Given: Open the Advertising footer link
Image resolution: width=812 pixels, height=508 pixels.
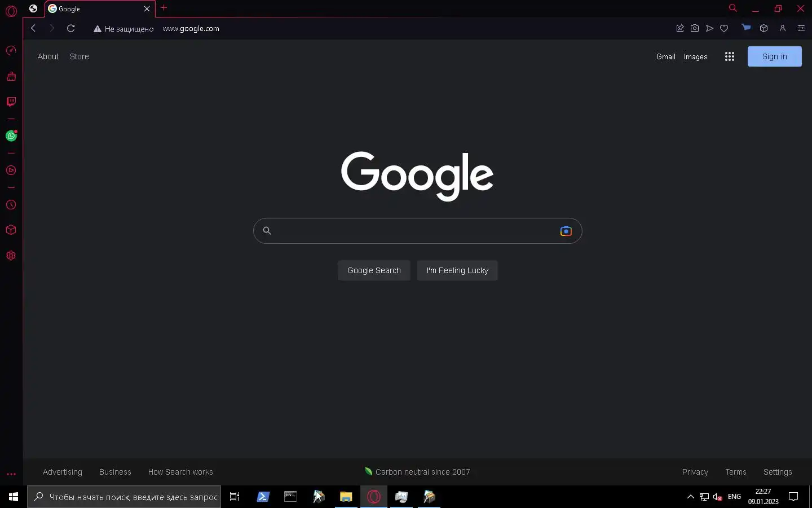Looking at the screenshot, I should [63, 472].
